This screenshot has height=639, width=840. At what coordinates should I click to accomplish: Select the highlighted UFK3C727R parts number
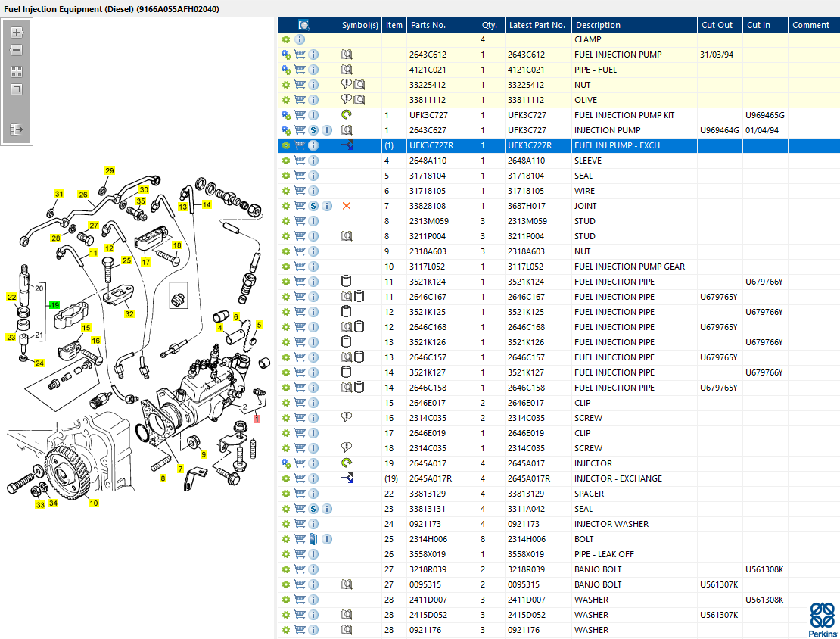(431, 145)
